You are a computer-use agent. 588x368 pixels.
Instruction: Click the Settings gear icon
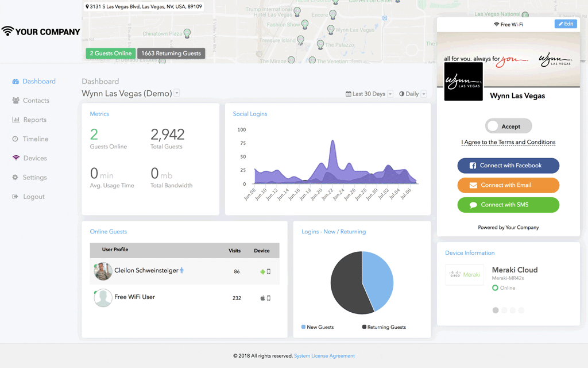pos(16,178)
